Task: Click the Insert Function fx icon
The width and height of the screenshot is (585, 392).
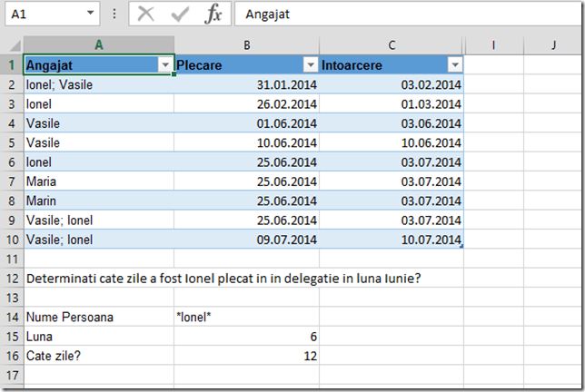Action: point(213,15)
